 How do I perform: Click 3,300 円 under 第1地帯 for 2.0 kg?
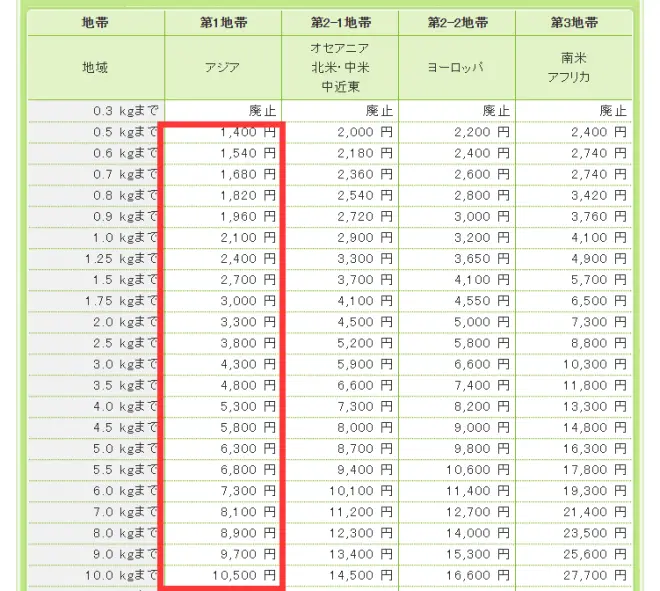(x=248, y=322)
